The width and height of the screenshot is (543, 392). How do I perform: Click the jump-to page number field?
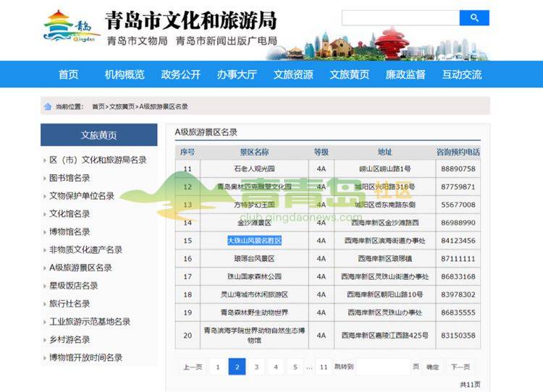pyautogui.click(x=383, y=367)
